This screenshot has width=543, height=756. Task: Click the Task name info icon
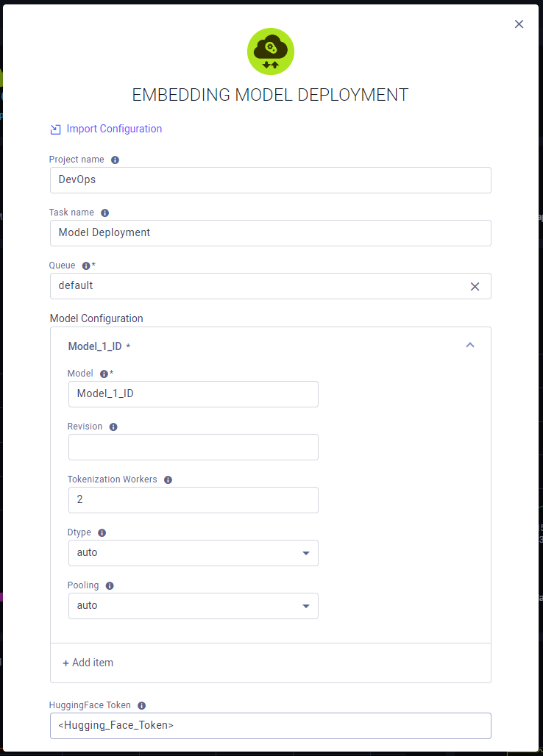pos(104,213)
